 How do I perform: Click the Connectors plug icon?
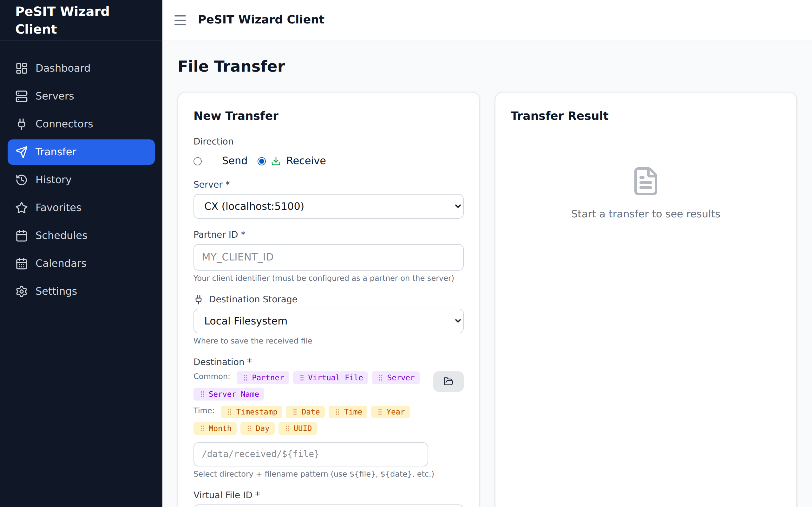(x=22, y=124)
